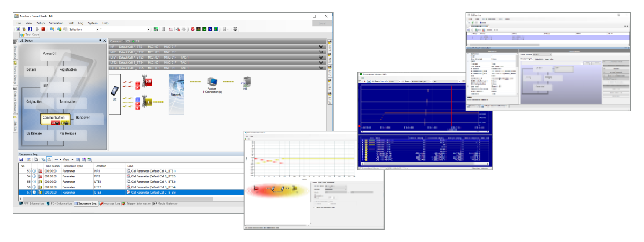
Task: Pin the UE Status panel
Action: click(x=100, y=41)
